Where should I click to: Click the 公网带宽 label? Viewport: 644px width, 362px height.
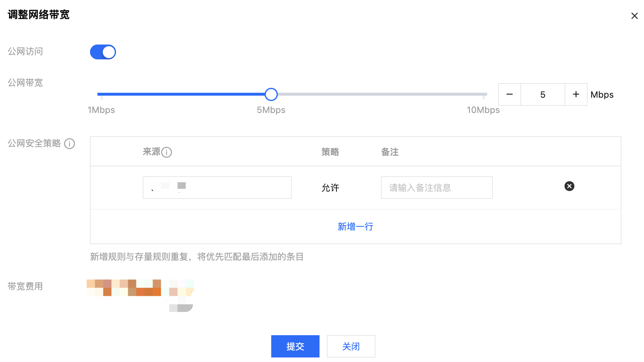click(x=25, y=82)
